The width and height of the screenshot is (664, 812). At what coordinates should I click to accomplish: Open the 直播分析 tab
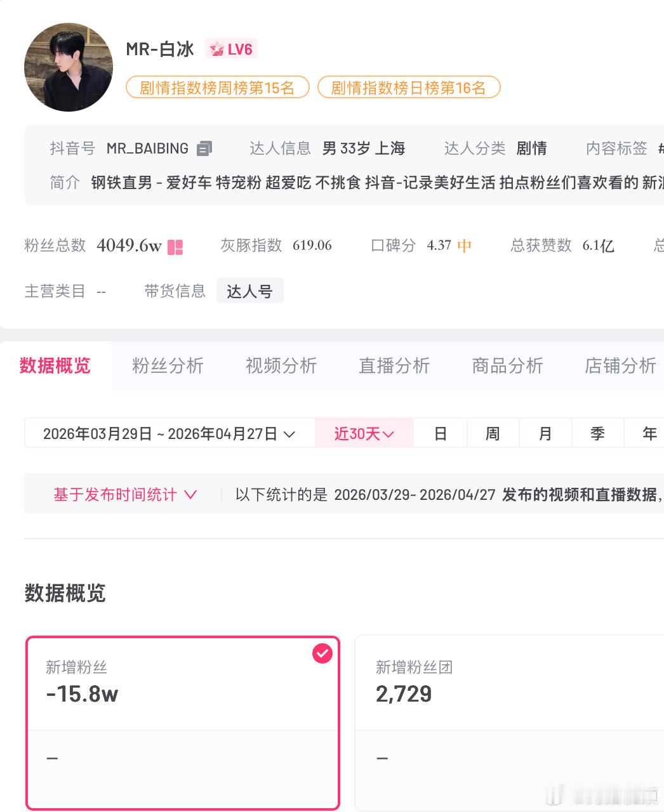click(x=394, y=366)
